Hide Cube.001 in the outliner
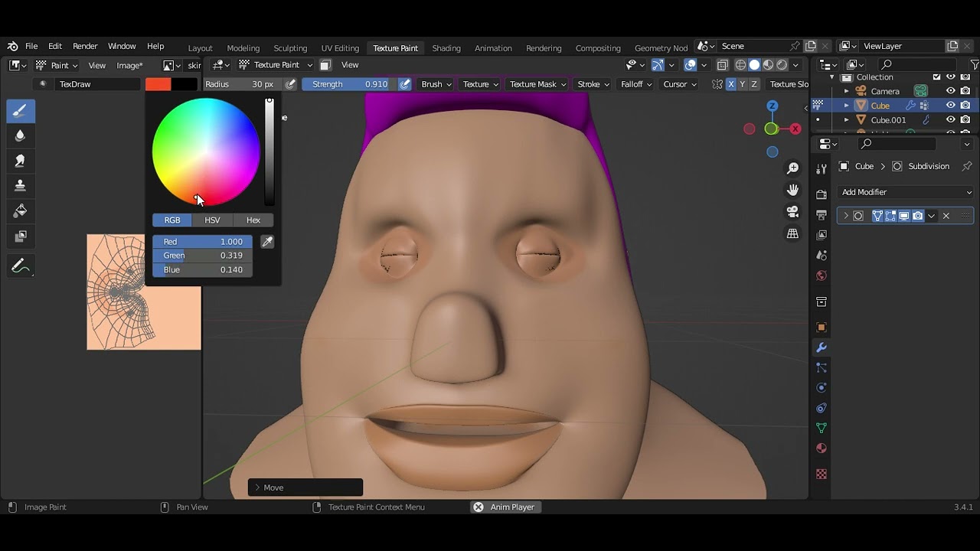The height and width of the screenshot is (551, 980). [951, 119]
